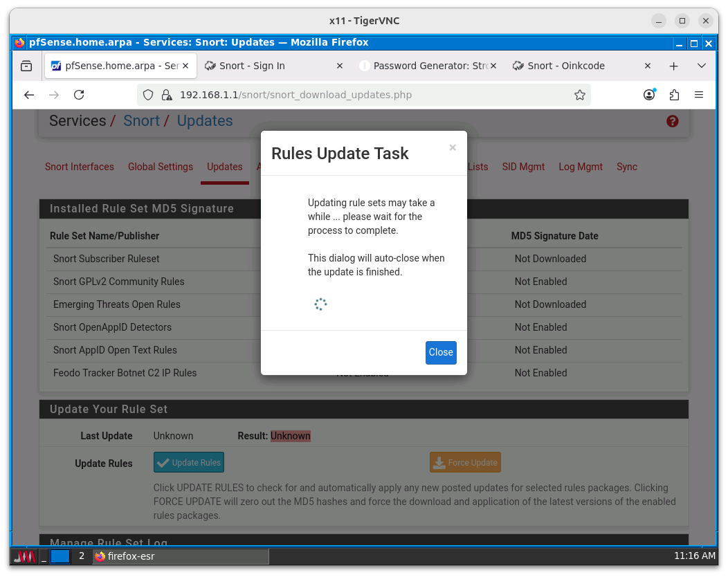Open the Log Mgmt tab
Viewport: 728px width, 577px height.
(x=581, y=167)
